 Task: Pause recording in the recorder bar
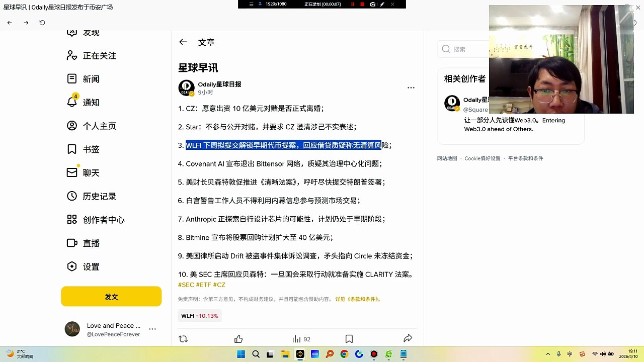[352, 4]
